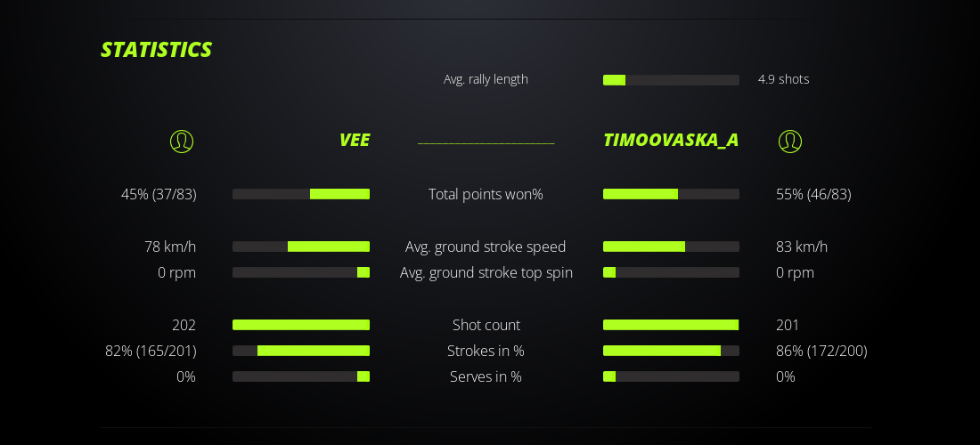Click VEE's ground stroke top spin bar
980x445 pixels.
(301, 272)
